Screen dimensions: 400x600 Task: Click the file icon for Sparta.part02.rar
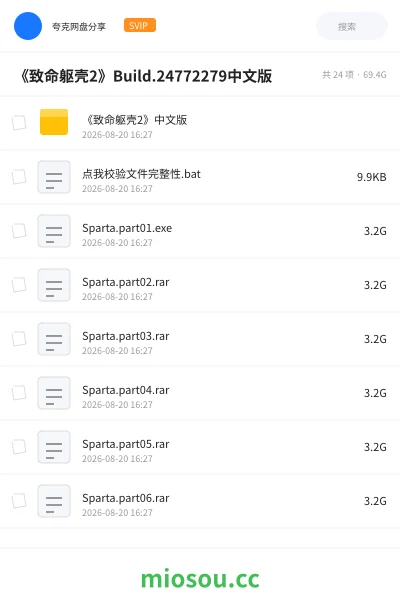click(x=54, y=285)
